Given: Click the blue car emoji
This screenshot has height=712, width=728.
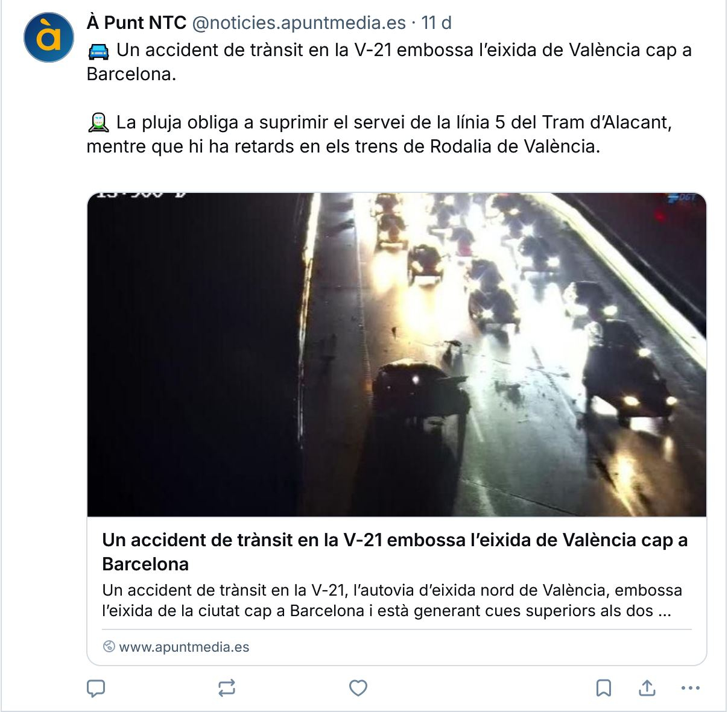Looking at the screenshot, I should [98, 51].
